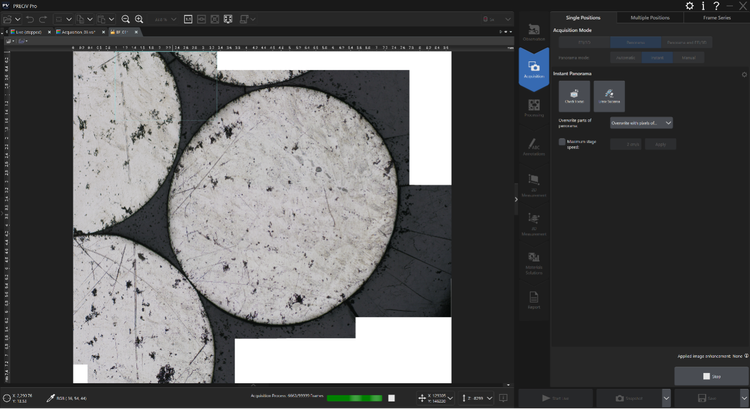Click the acquisition process progress bar
This screenshot has height=410, width=750.
pos(354,398)
